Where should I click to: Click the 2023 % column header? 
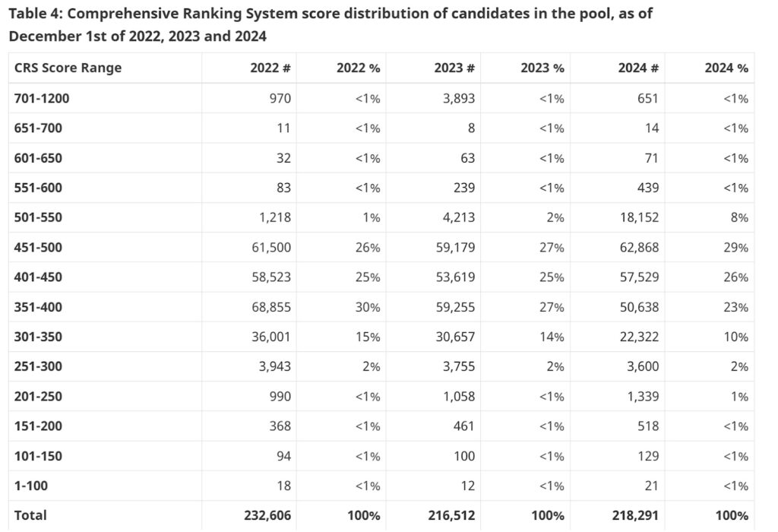tap(542, 68)
